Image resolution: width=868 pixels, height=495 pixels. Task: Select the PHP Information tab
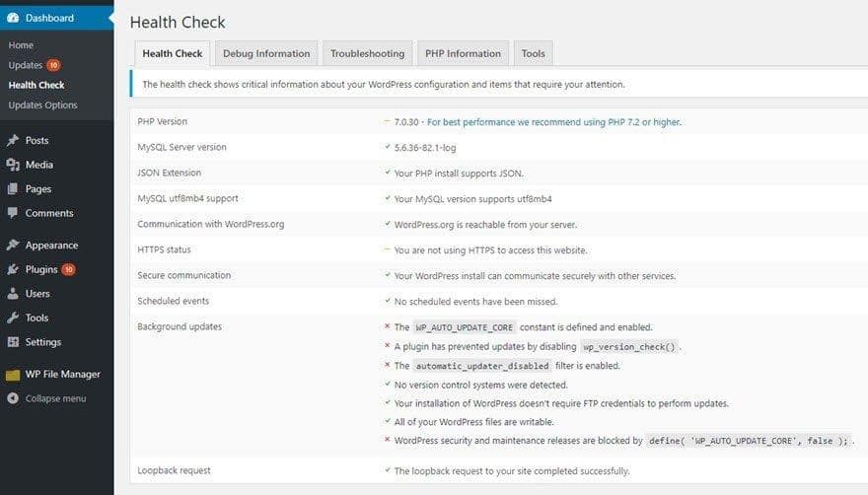(463, 53)
